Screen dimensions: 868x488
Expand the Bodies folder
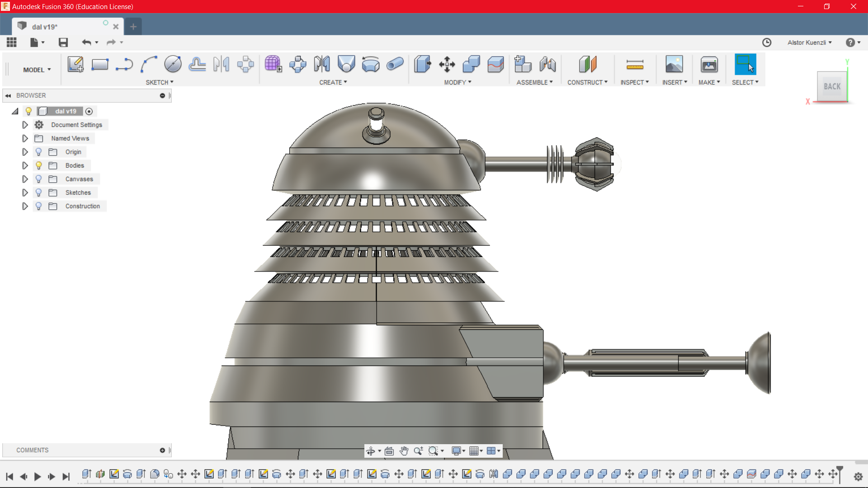click(25, 165)
